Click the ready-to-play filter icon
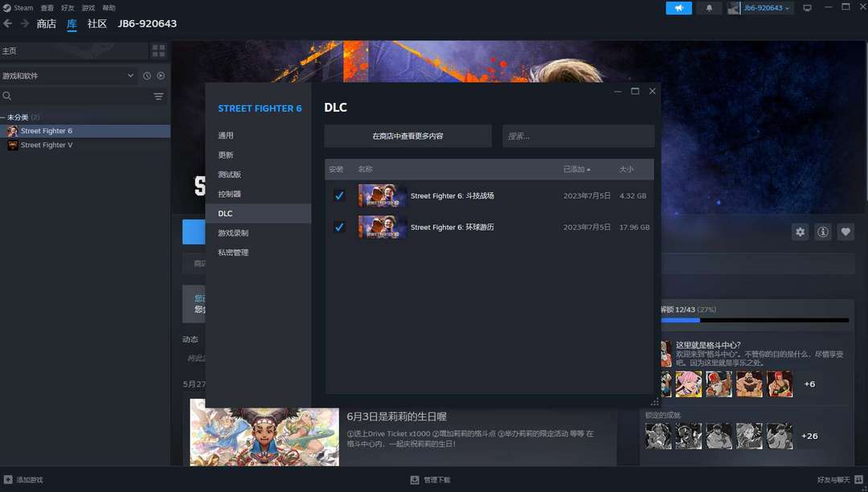 [161, 76]
